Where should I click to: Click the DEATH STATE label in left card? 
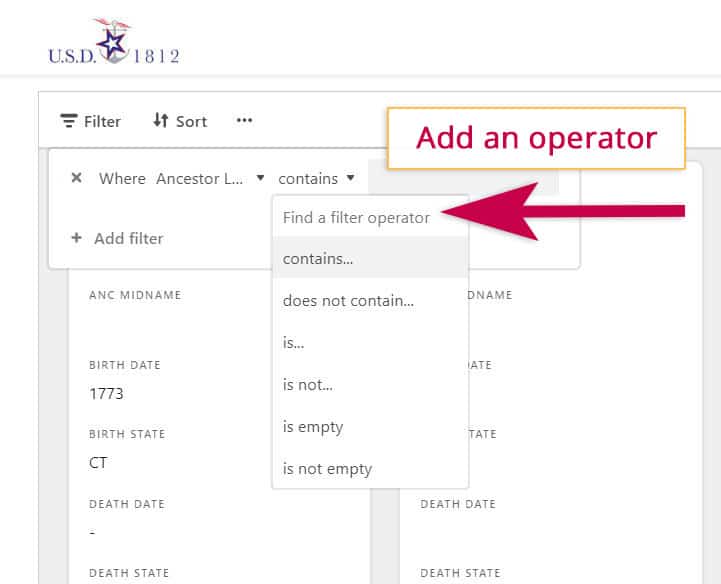(x=129, y=573)
